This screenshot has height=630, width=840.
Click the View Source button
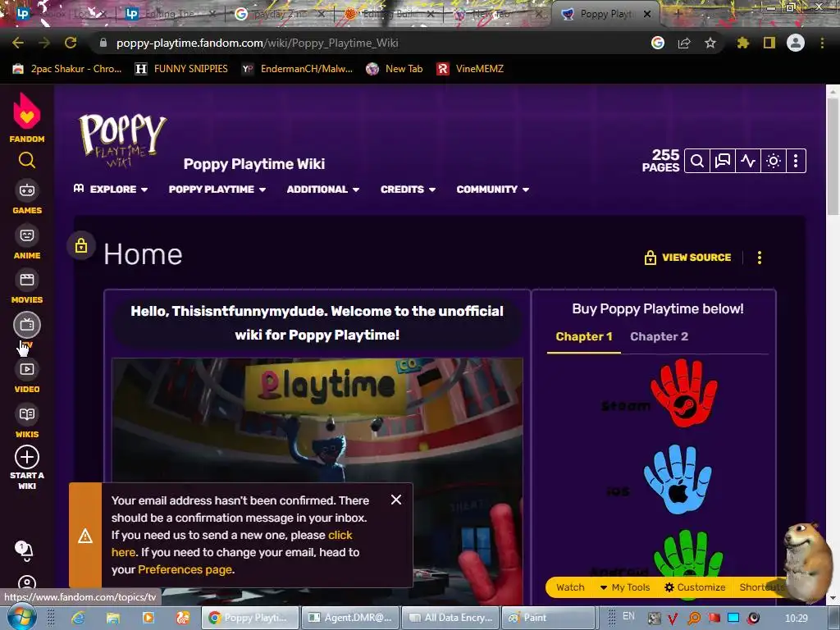click(687, 258)
